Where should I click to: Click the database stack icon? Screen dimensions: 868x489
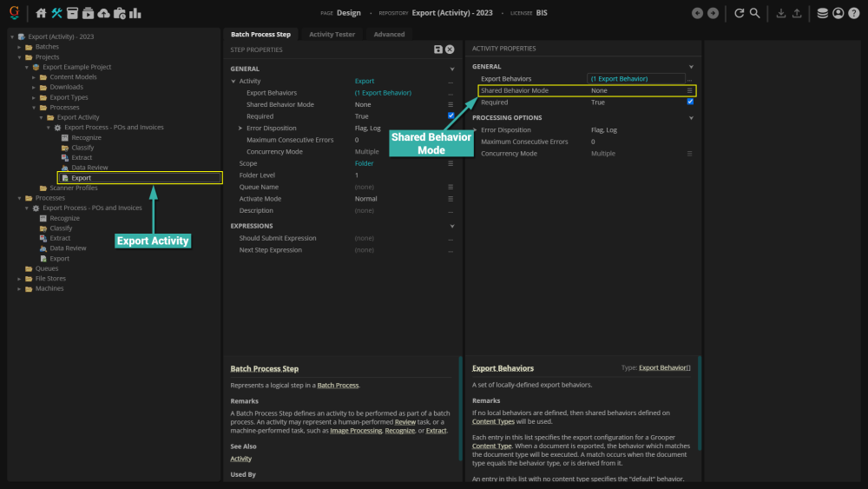tap(822, 13)
